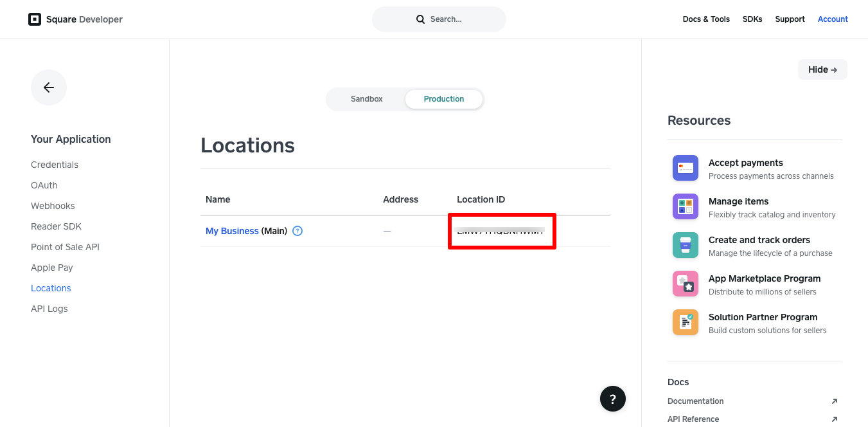Select Locations in the sidebar
Image resolution: width=868 pixels, height=427 pixels.
coord(51,288)
